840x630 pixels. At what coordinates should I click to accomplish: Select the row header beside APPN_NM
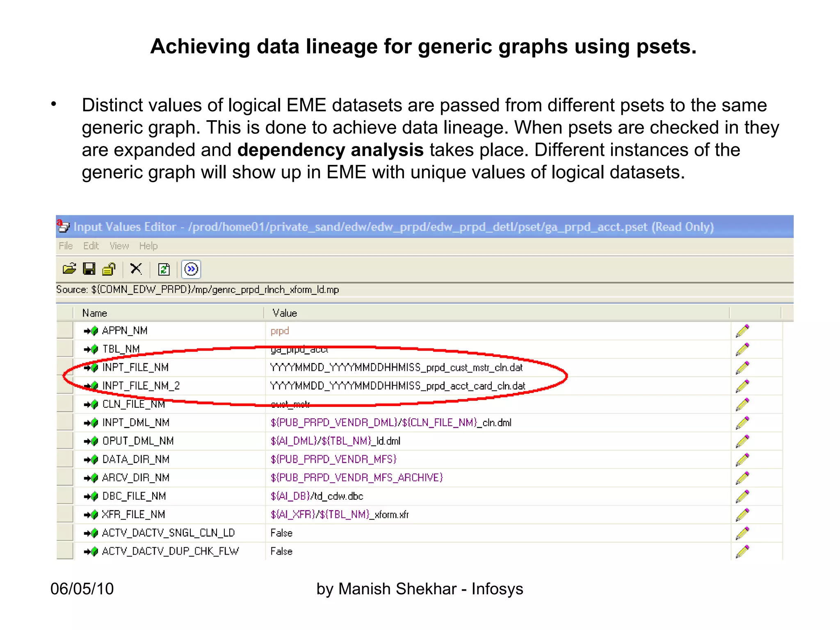65,331
